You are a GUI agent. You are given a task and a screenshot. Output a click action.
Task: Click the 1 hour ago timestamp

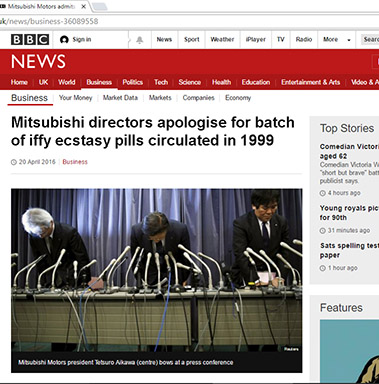pos(343,268)
